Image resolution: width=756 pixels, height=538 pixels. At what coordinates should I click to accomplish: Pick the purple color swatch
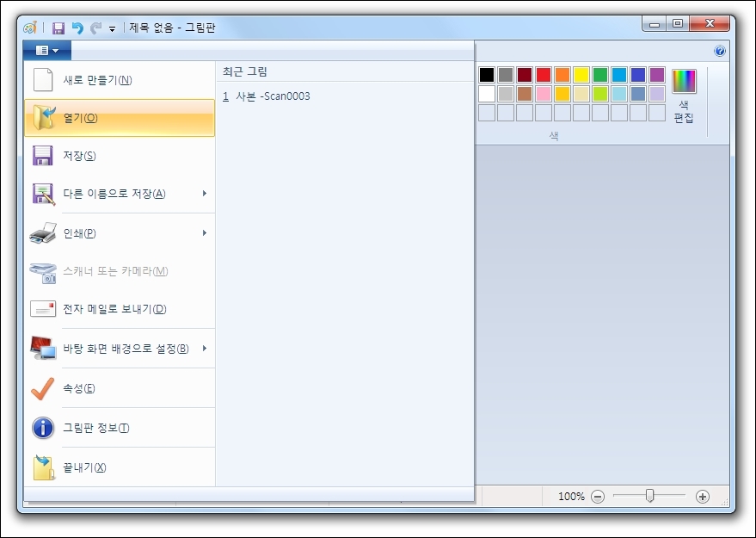(657, 75)
